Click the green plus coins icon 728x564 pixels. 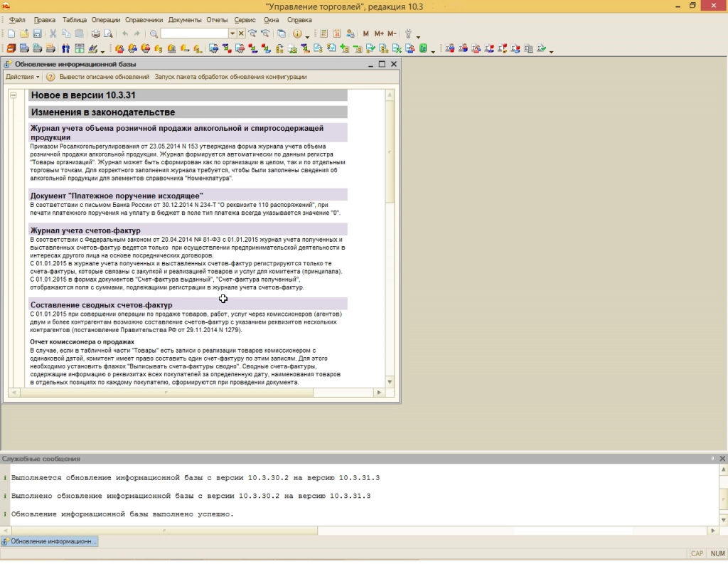point(344,48)
